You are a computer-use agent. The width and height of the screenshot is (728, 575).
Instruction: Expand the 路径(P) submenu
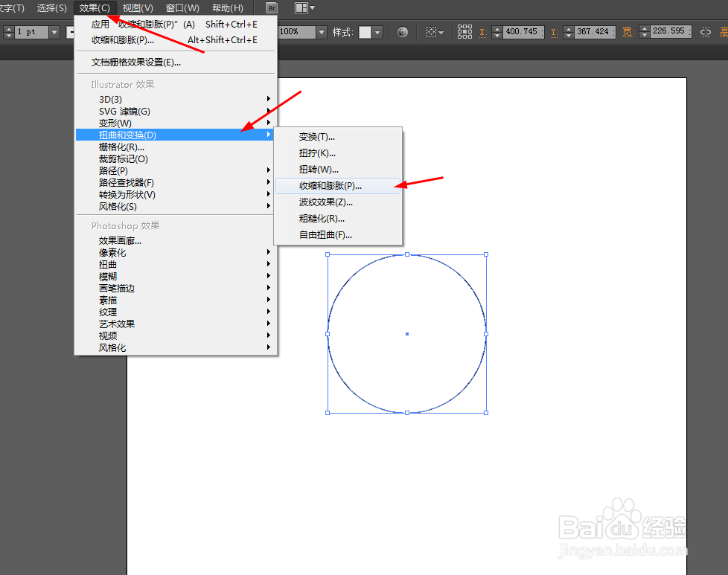click(x=176, y=171)
